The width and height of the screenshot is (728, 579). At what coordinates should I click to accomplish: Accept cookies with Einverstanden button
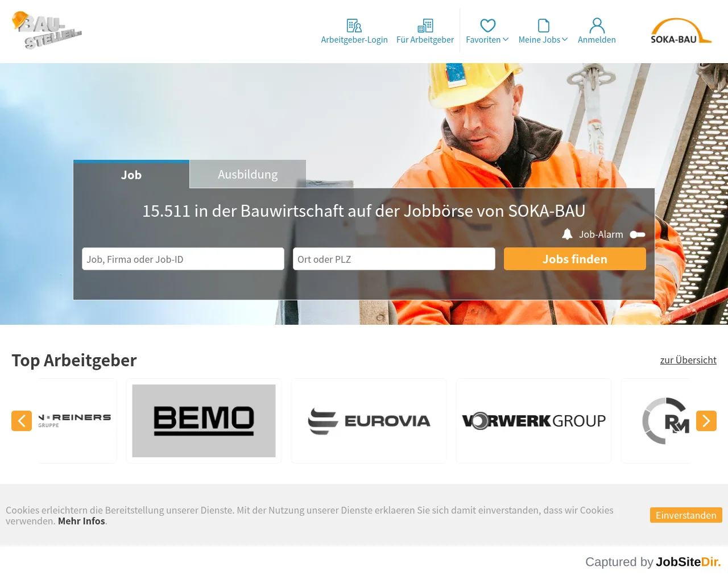click(686, 515)
